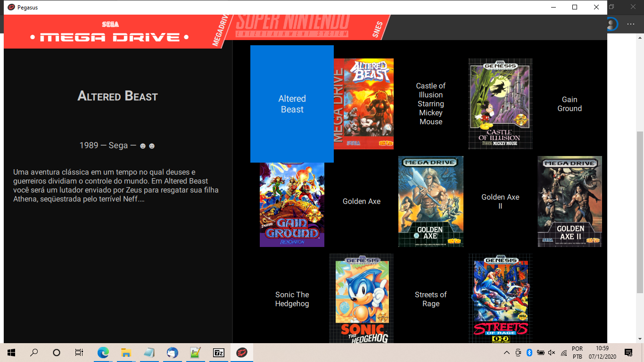Open Microsoft Edge from the taskbar
This screenshot has height=362, width=644.
tap(103, 352)
